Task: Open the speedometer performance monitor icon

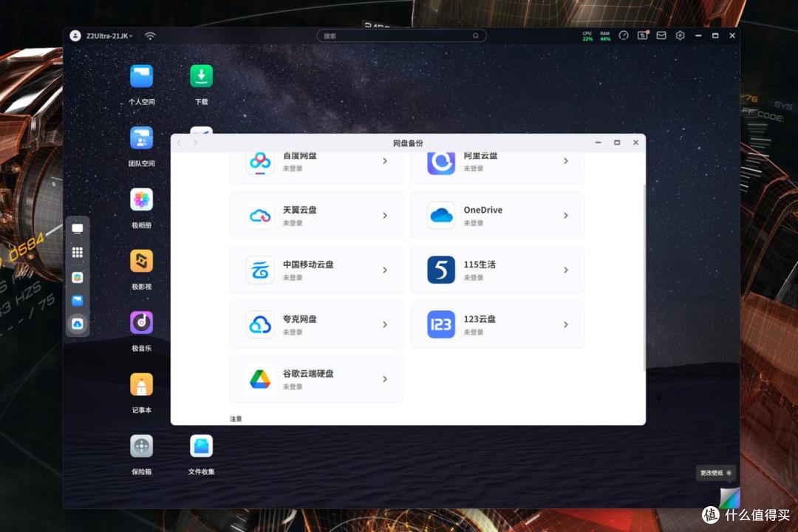Action: click(624, 35)
